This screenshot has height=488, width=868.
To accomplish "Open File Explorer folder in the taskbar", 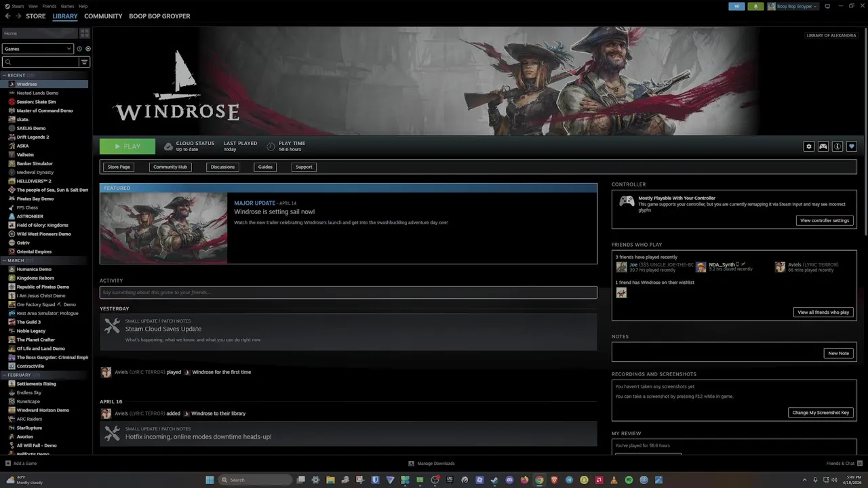I will (x=330, y=480).
